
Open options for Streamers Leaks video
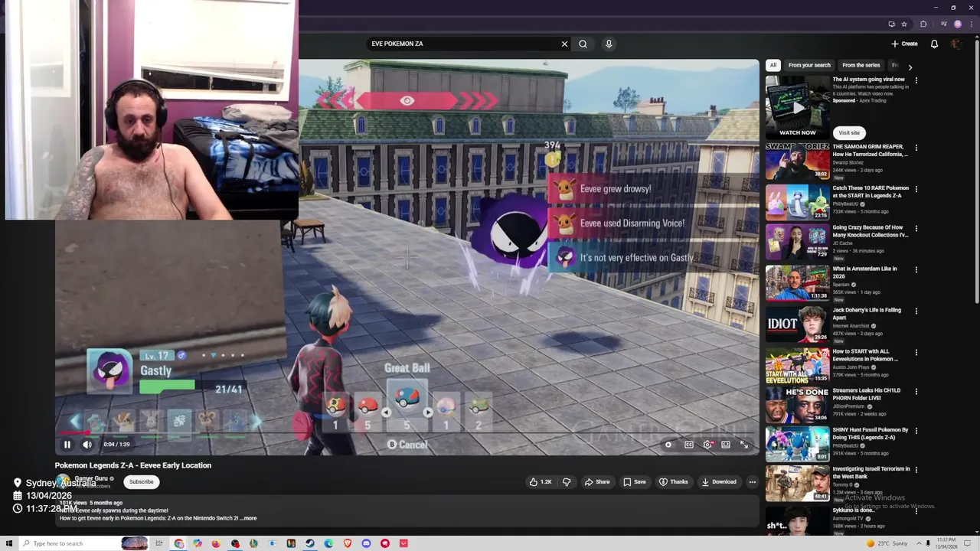(916, 391)
